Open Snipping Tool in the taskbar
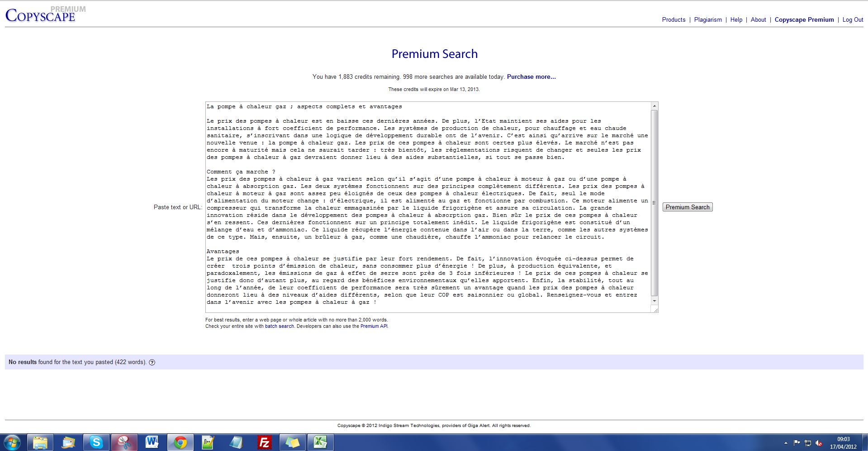 pos(124,442)
